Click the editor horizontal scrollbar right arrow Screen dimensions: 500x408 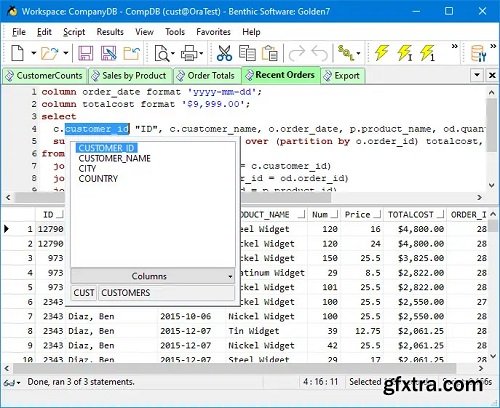(x=479, y=197)
